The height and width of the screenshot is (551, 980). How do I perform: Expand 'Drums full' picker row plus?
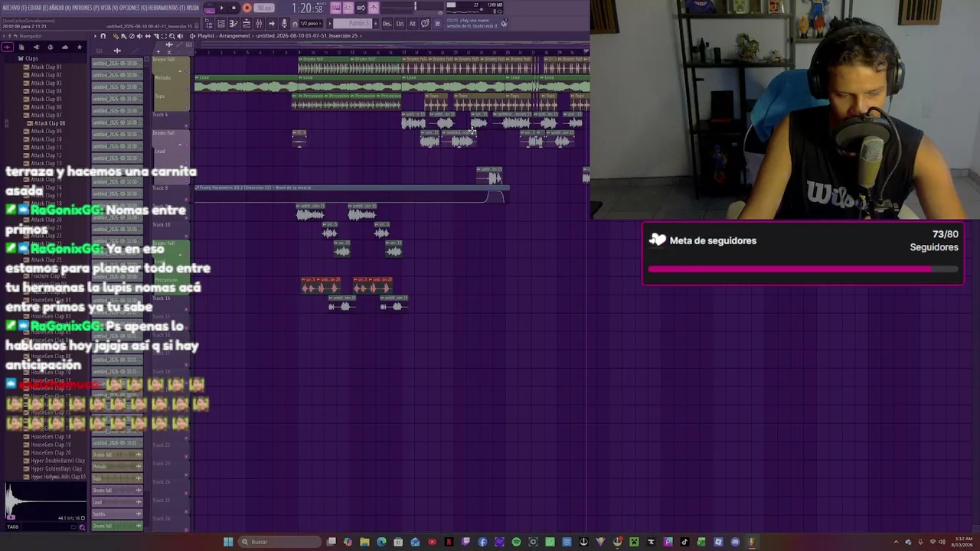click(x=139, y=455)
